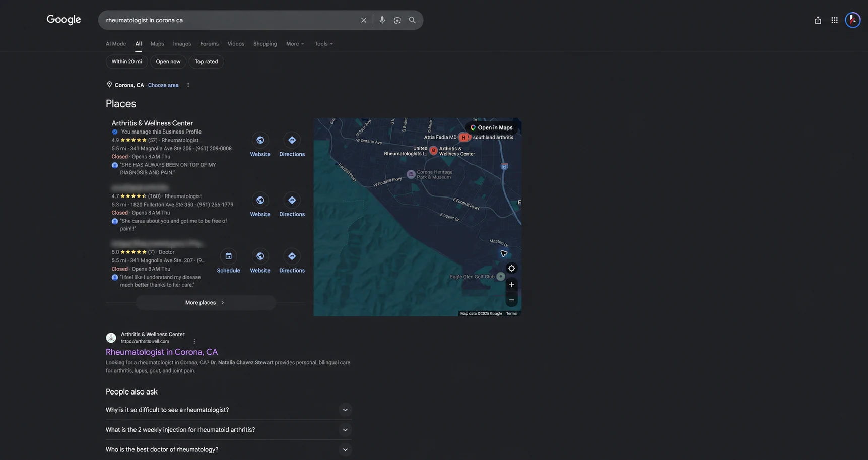Submit search with magnifier icon
Viewport: 868px width, 460px height.
point(412,20)
